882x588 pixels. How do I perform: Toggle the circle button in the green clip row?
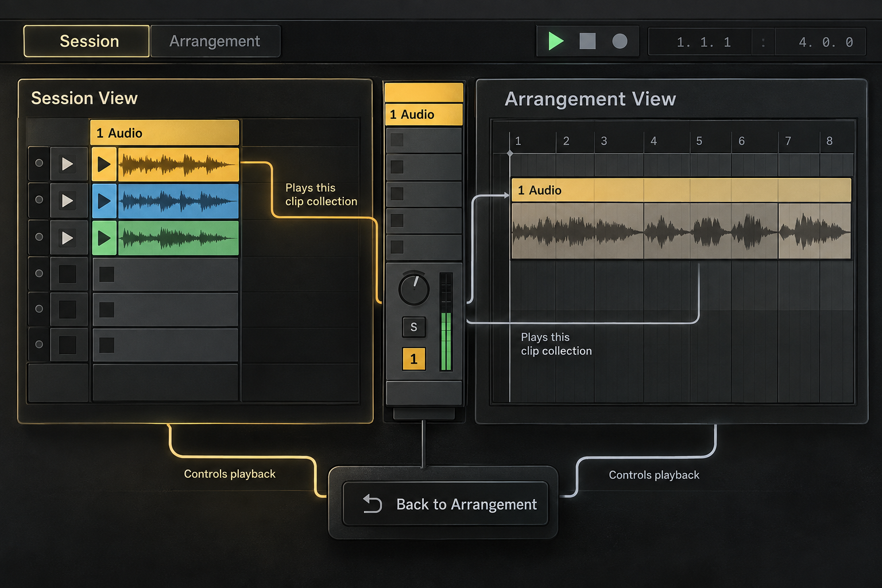click(x=39, y=237)
